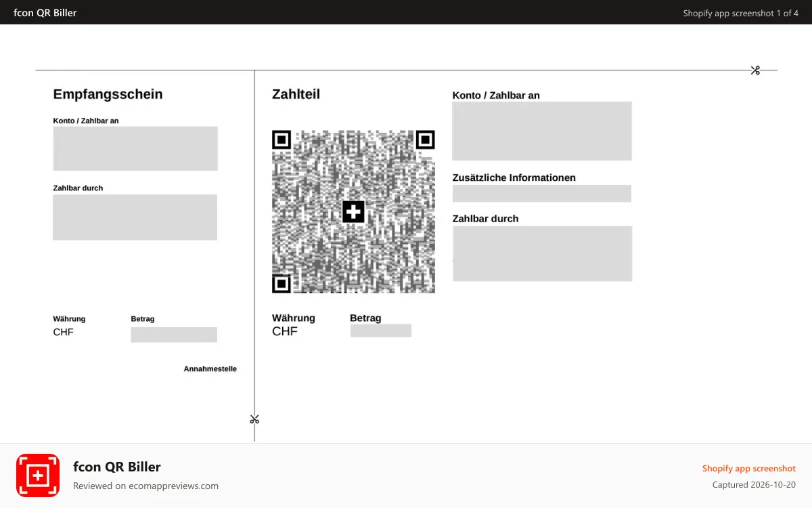Click the scissors icon on the top cut line
The image size is (812, 508).
(755, 70)
